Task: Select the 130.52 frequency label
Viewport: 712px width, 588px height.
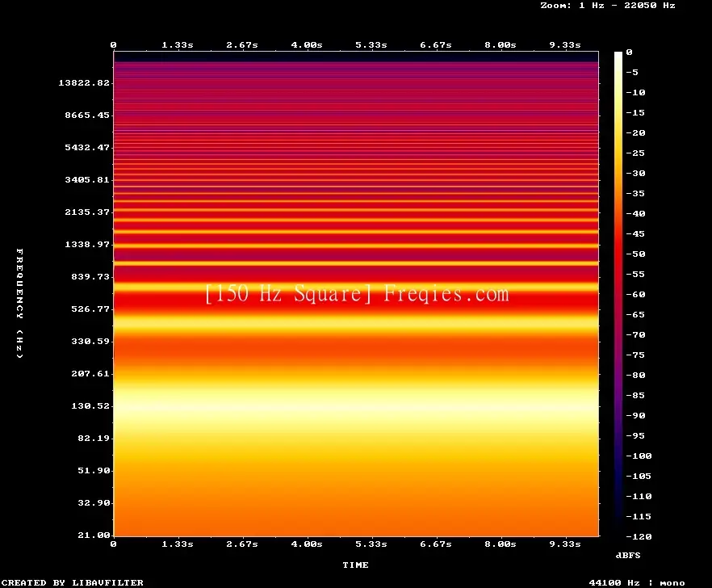Action: pos(90,405)
